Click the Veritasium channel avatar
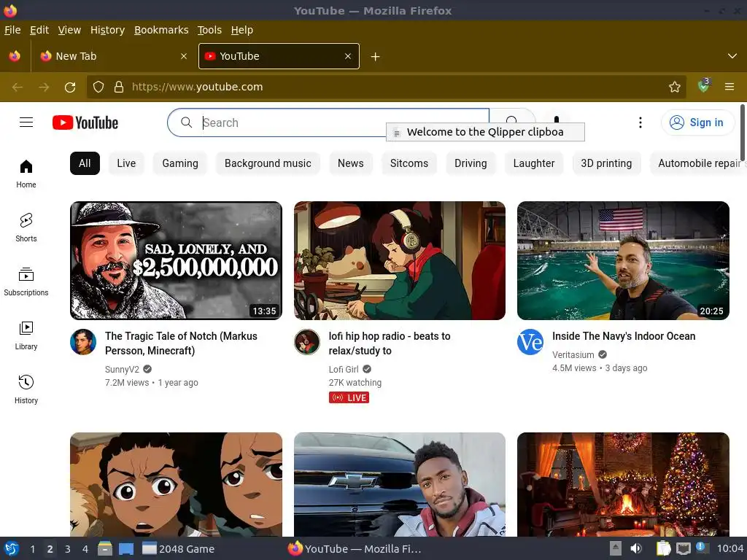This screenshot has height=560, width=747. click(530, 342)
